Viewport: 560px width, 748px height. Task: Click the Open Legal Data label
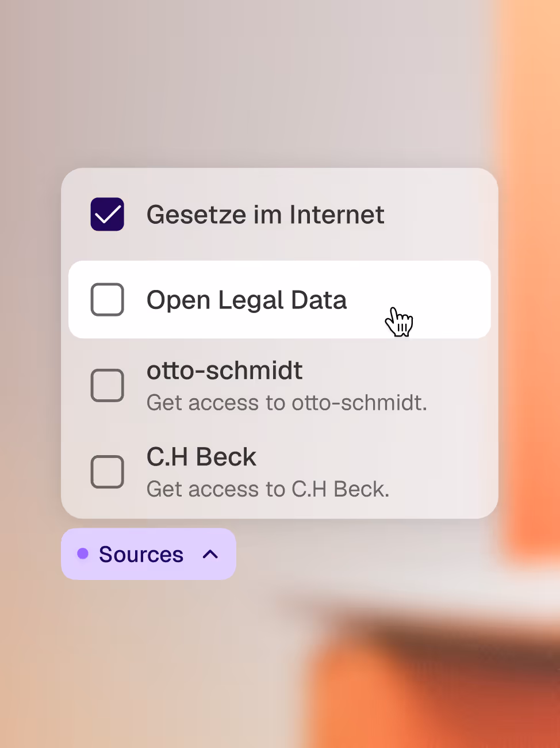[247, 299]
